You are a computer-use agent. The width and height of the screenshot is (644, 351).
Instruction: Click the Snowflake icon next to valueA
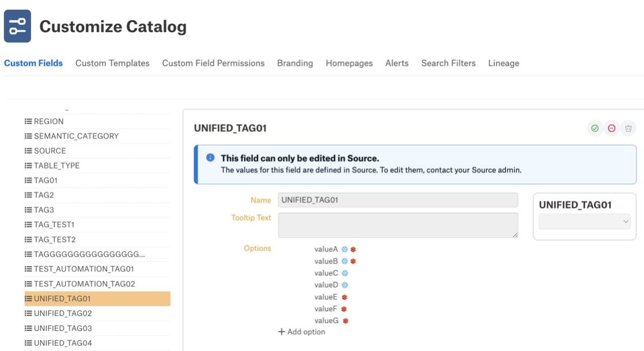point(344,249)
